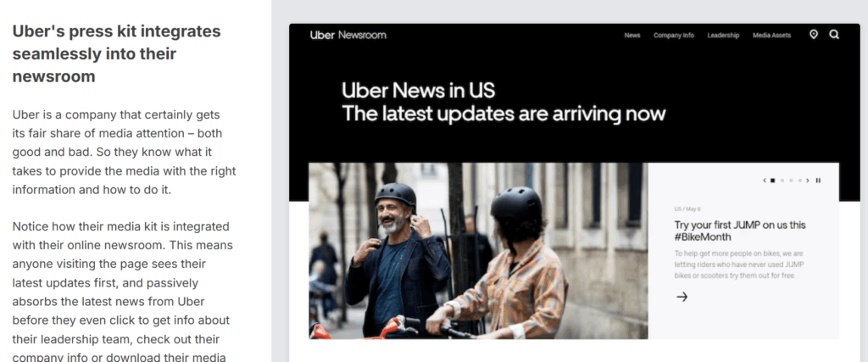The height and width of the screenshot is (362, 868).
Task: Open the Media Assets menu item
Action: point(771,36)
